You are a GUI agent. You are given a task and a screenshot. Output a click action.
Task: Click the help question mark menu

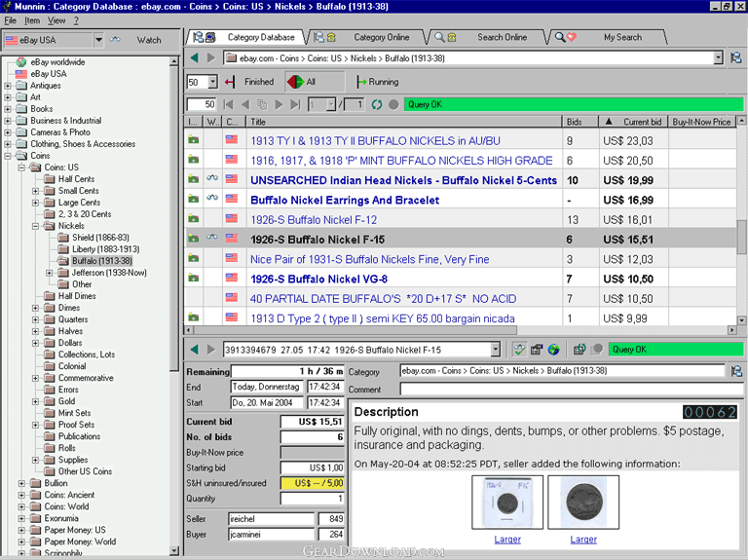pyautogui.click(x=76, y=20)
